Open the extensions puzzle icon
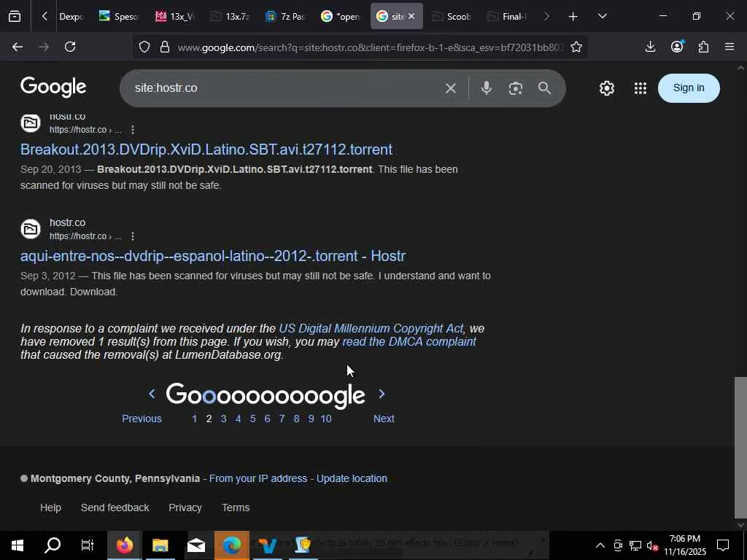 pos(703,47)
